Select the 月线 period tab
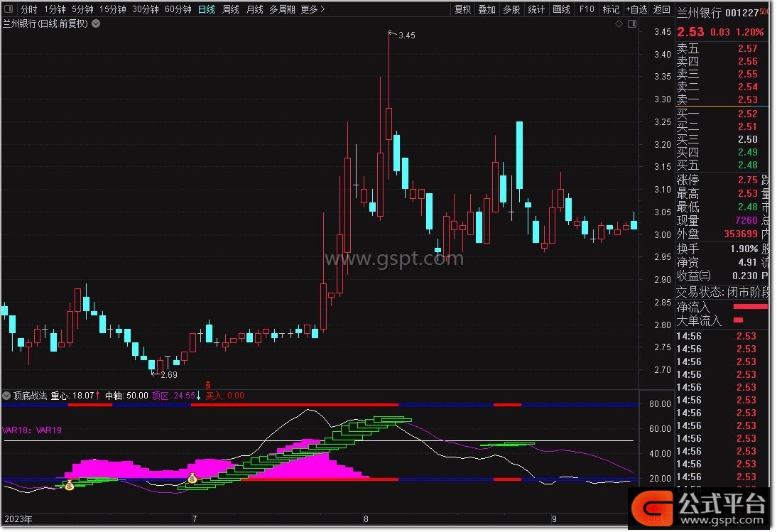Screen dimensions: 777x532 (254, 9)
